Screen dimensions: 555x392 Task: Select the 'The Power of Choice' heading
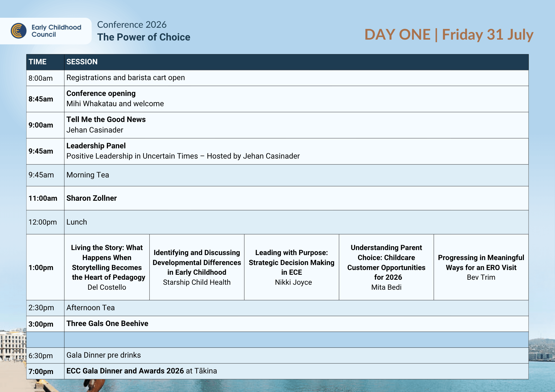click(143, 37)
